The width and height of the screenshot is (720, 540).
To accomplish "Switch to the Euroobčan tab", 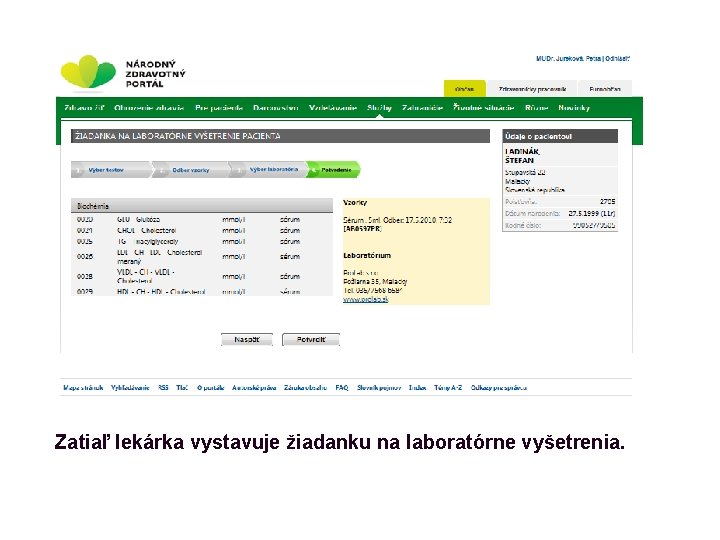I will point(605,89).
